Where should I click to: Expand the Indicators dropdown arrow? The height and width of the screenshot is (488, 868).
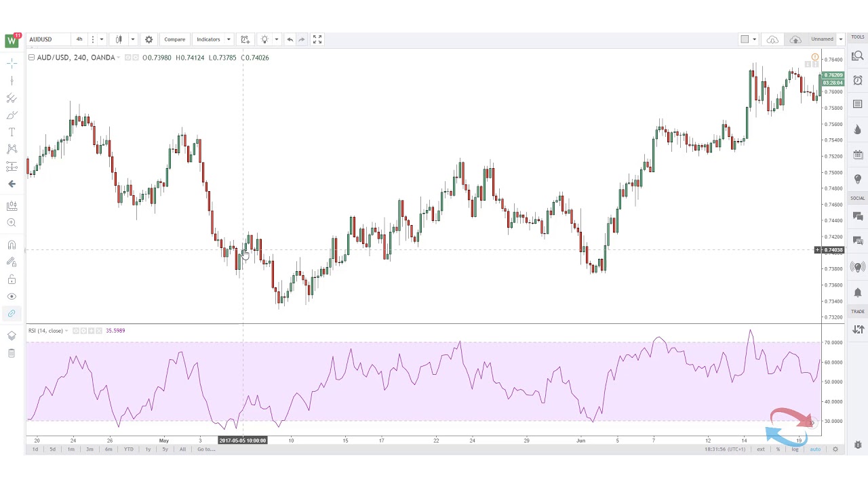229,39
